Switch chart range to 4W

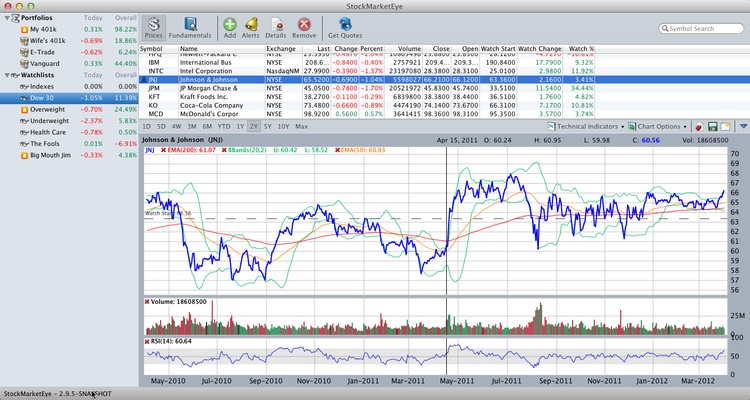tap(176, 127)
